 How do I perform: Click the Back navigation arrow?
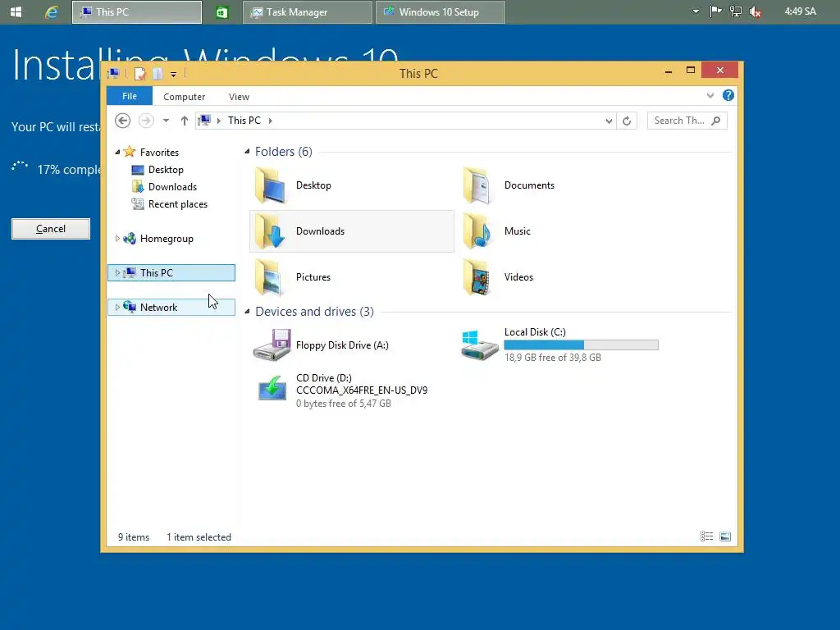123,121
